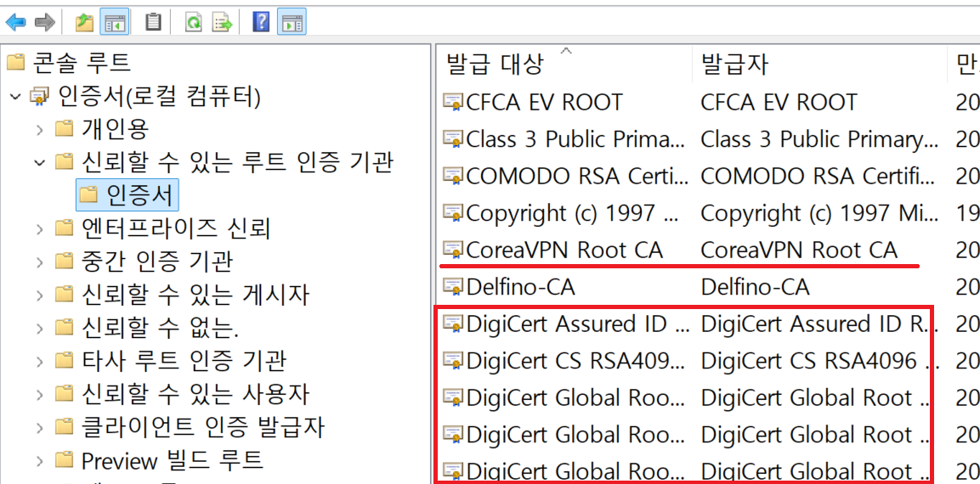Select 신뢰할 수 있는 루트 인증 기관 label
The height and width of the screenshot is (484, 980).
tap(237, 162)
